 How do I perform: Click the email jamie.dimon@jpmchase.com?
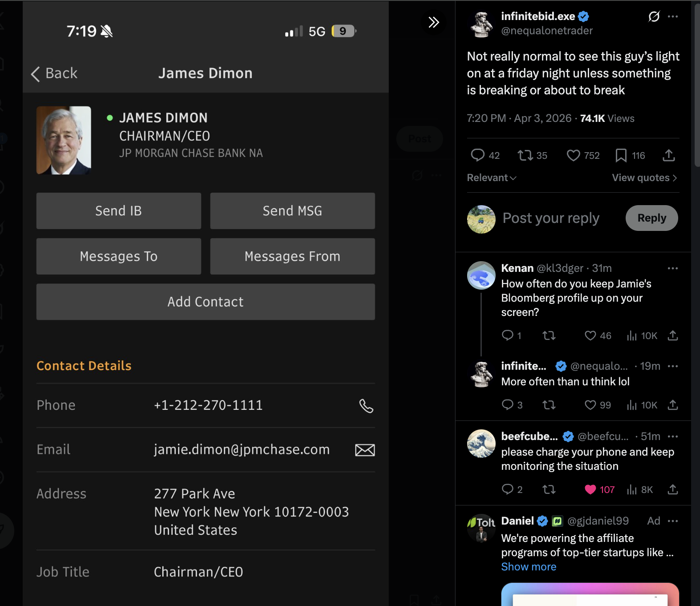242,449
